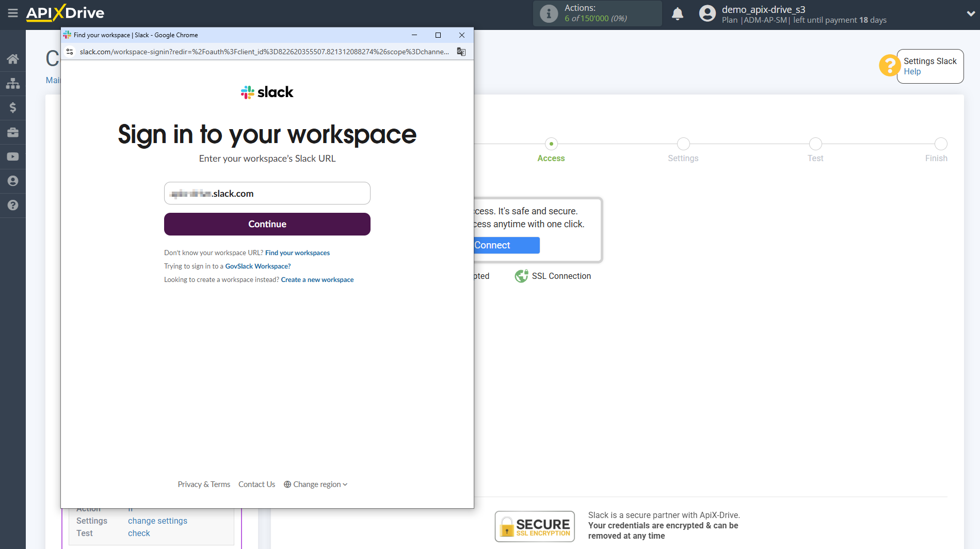Image resolution: width=980 pixels, height=549 pixels.
Task: Open the Help link for Slack settings
Action: point(912,72)
